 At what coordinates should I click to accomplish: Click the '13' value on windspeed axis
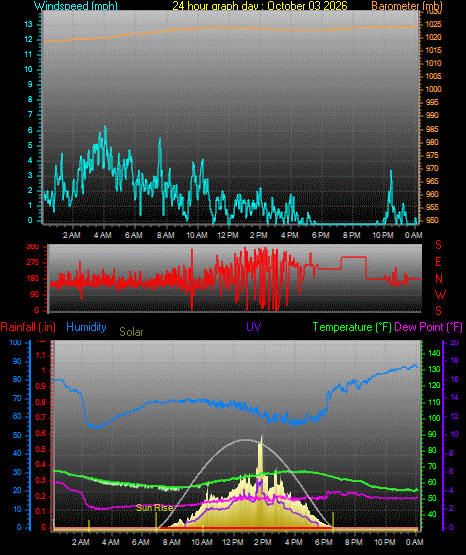(x=28, y=24)
